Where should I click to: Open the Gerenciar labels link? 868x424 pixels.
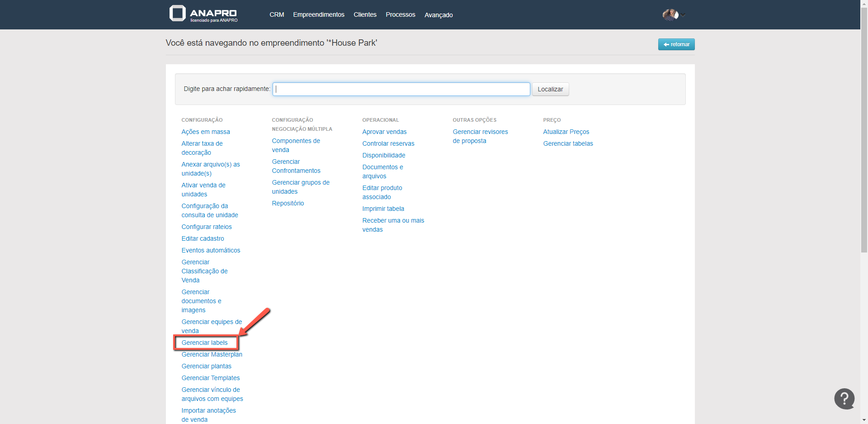pyautogui.click(x=204, y=343)
